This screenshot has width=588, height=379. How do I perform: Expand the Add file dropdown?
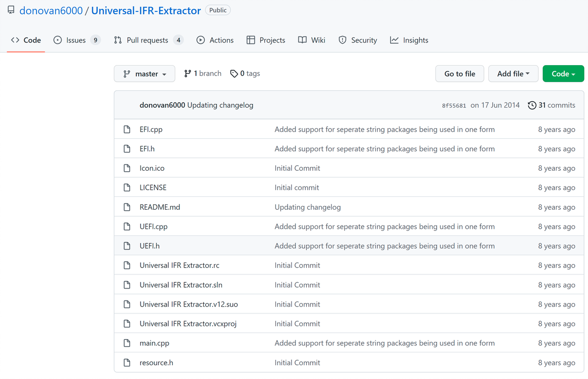(x=513, y=74)
